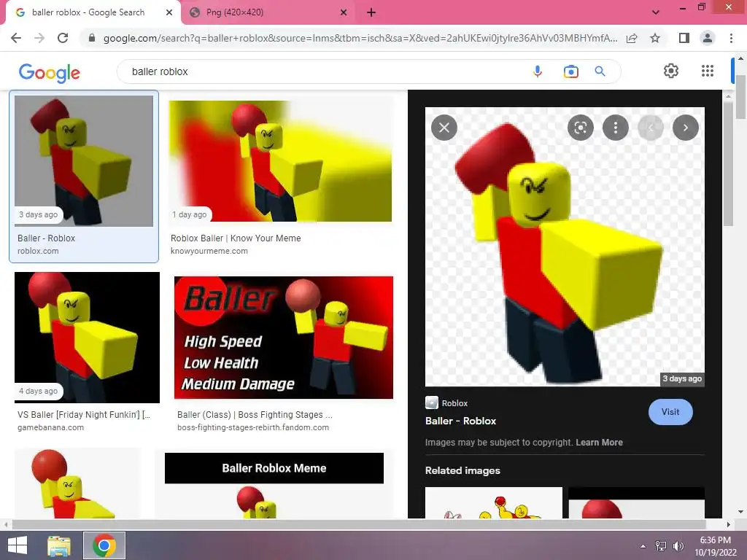Open Google quick settings gear
The height and width of the screenshot is (560, 747).
pyautogui.click(x=671, y=71)
